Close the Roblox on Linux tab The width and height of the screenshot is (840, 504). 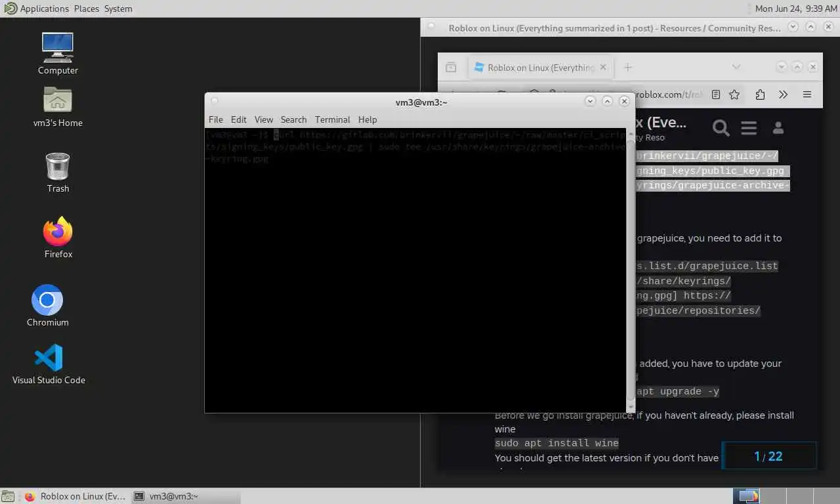[x=604, y=67]
